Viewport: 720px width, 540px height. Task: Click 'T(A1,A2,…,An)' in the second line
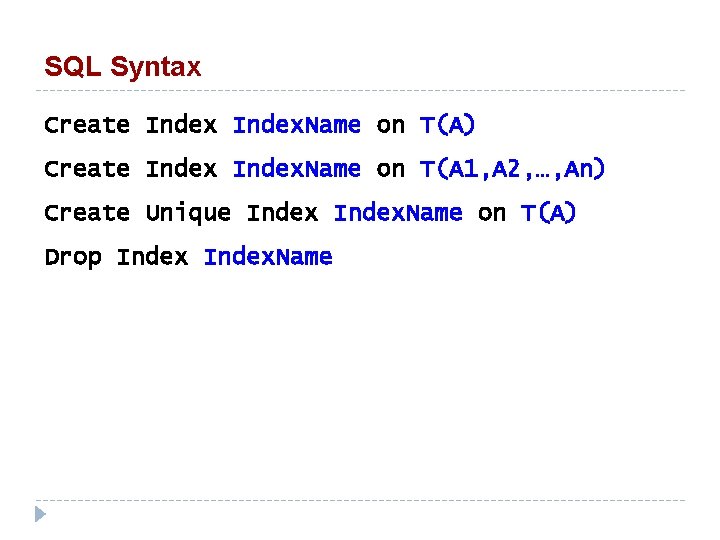(x=512, y=169)
